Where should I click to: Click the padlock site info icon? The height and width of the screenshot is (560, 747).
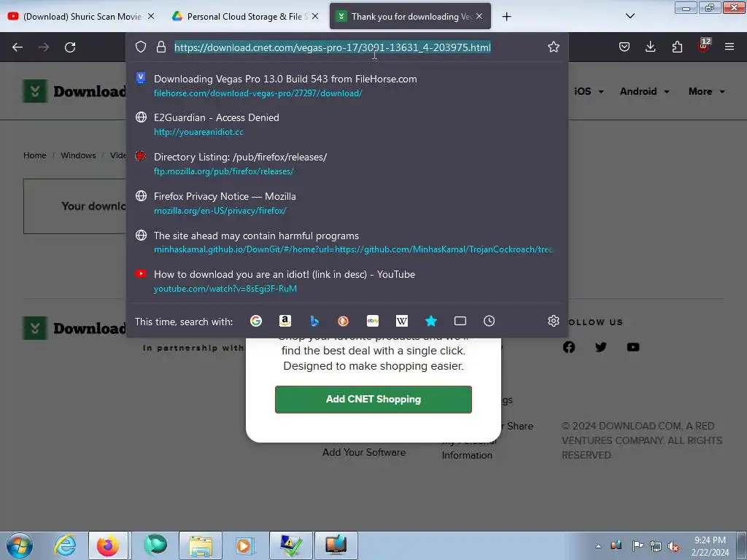[x=161, y=47]
